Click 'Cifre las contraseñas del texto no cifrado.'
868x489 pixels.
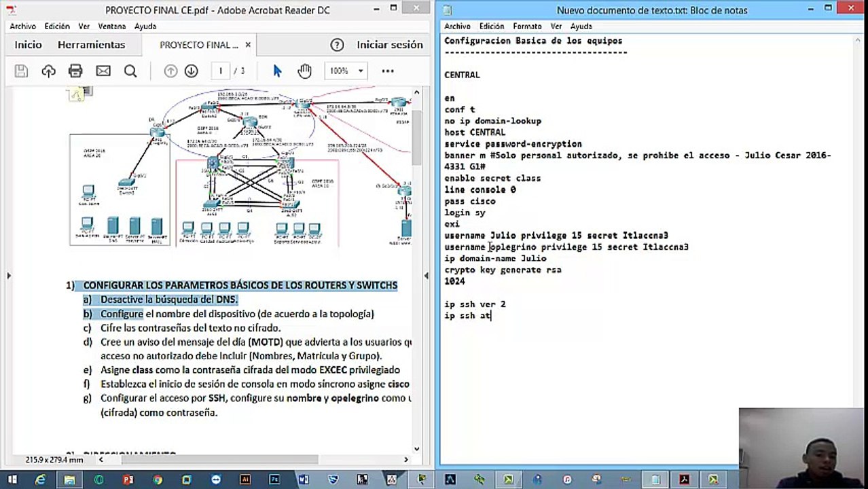[191, 328]
